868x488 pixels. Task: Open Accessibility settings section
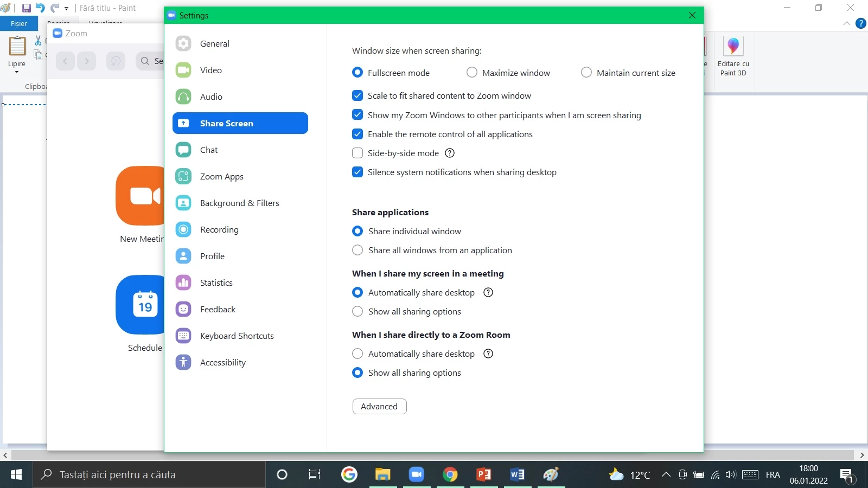[x=240, y=362]
